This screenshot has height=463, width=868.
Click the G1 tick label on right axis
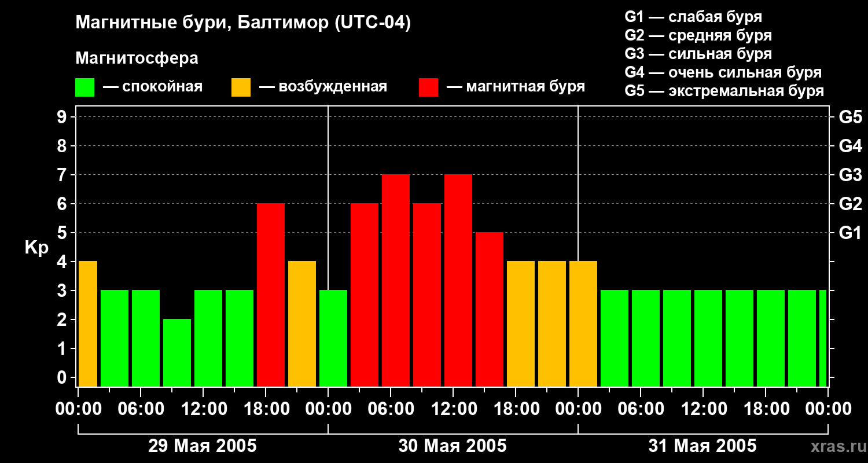point(850,233)
